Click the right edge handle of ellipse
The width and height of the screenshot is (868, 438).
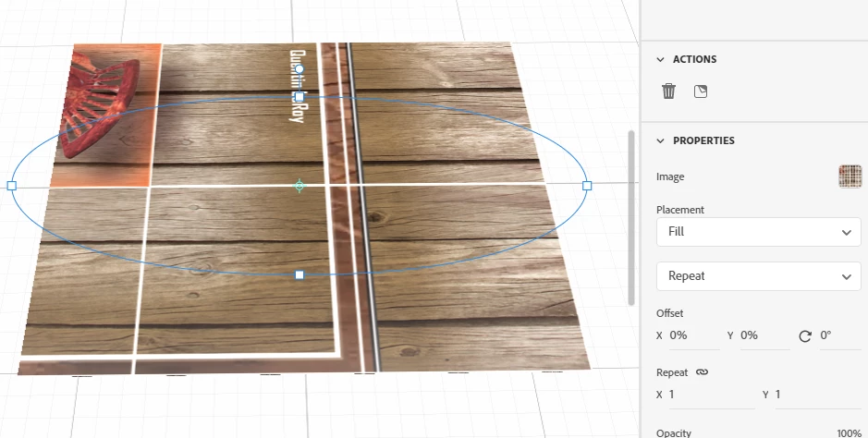click(x=587, y=186)
